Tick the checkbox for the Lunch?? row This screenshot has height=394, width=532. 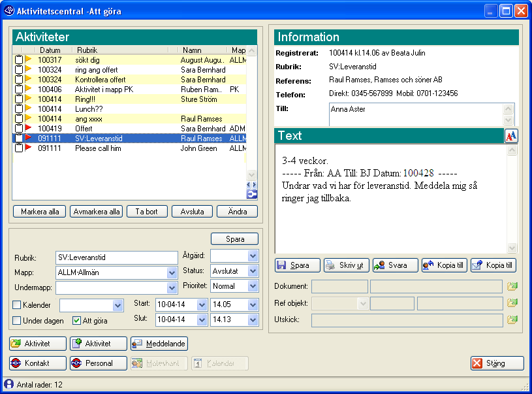19,109
